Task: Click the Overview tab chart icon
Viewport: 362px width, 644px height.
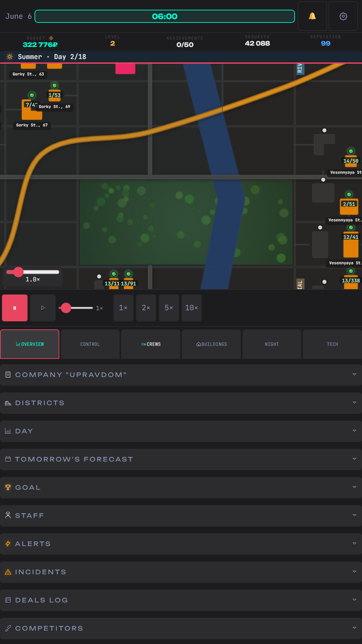Action: [18, 344]
